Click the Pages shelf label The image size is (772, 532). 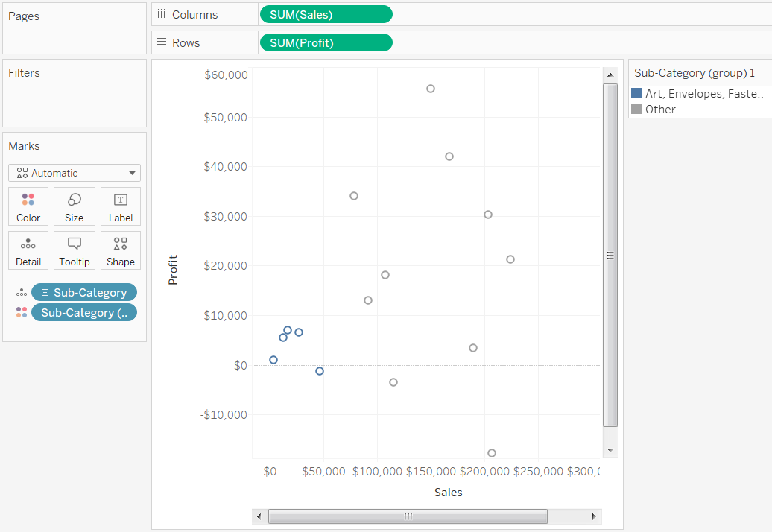click(24, 16)
